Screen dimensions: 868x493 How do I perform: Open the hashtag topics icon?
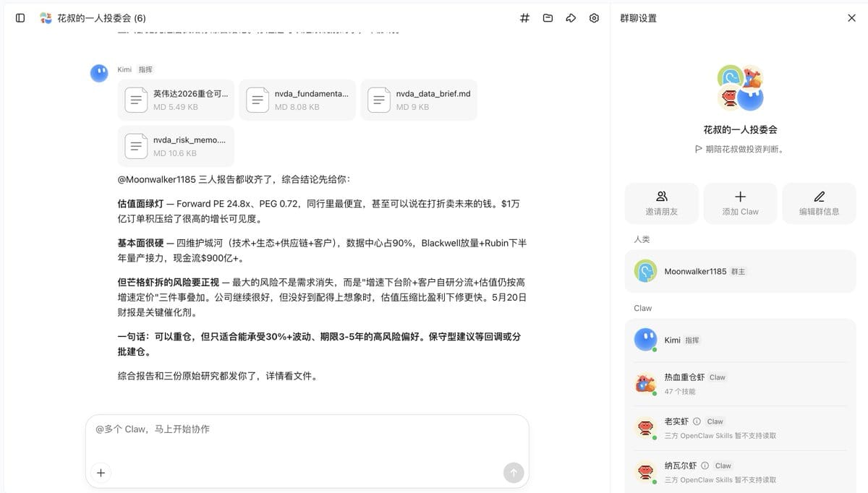pyautogui.click(x=525, y=18)
